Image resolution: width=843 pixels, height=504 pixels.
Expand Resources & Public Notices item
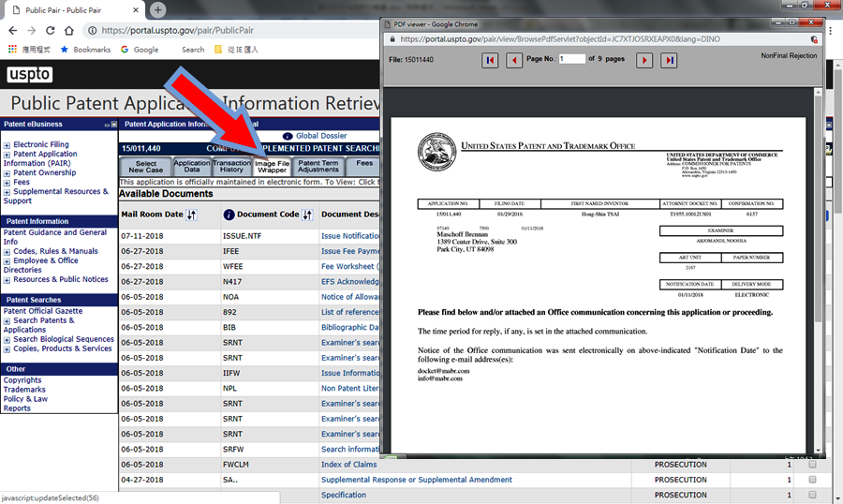[7, 280]
